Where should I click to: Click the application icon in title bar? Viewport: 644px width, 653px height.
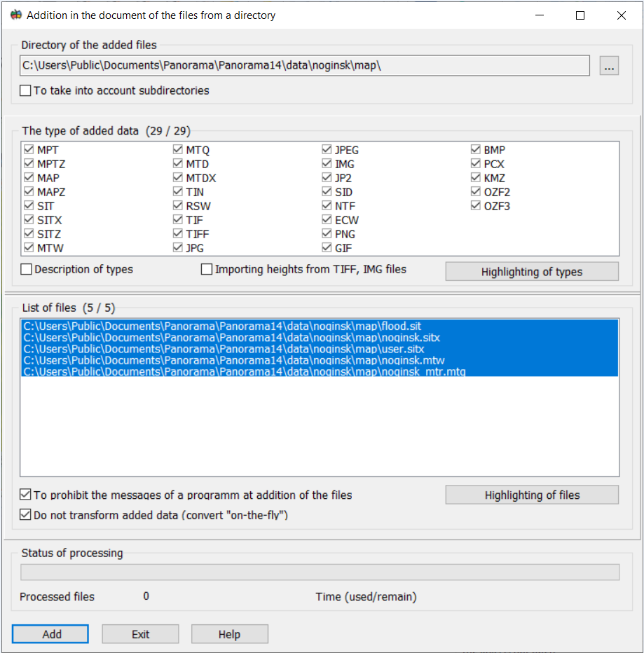pyautogui.click(x=15, y=15)
